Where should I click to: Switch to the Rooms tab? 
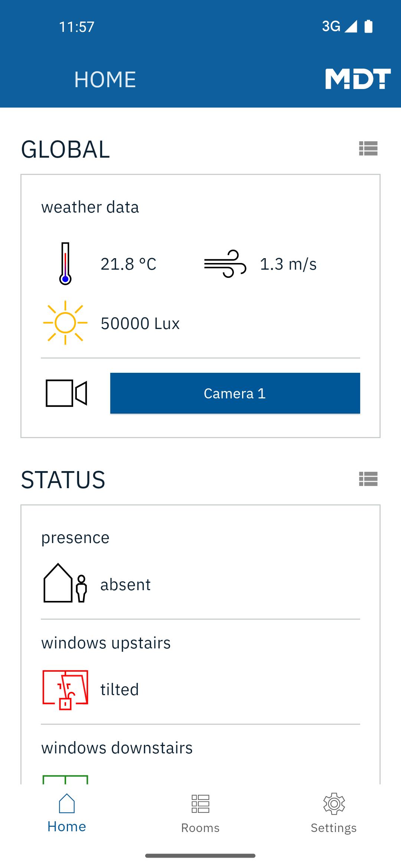click(x=200, y=814)
